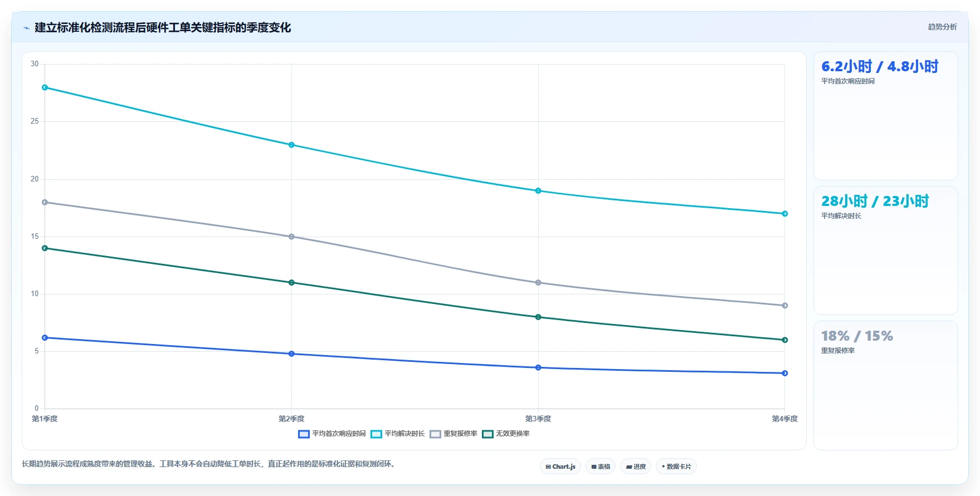
Task: Select the 第4季度 point on gray 重复报修率 line
Action: click(785, 306)
